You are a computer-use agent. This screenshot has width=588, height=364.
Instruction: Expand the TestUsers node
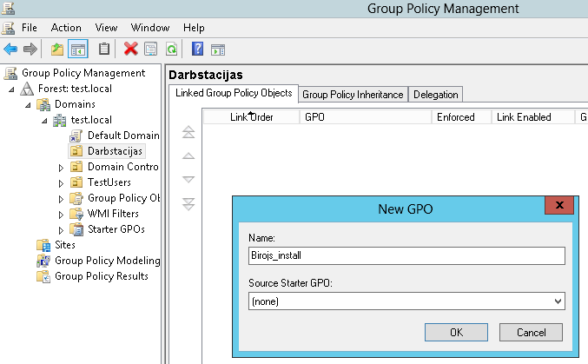pos(61,183)
